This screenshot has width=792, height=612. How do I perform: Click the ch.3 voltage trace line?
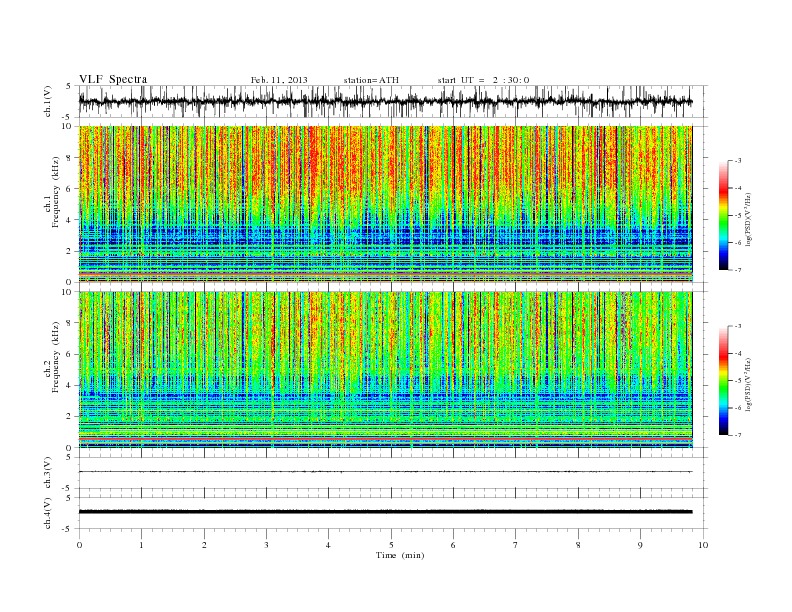tap(385, 472)
